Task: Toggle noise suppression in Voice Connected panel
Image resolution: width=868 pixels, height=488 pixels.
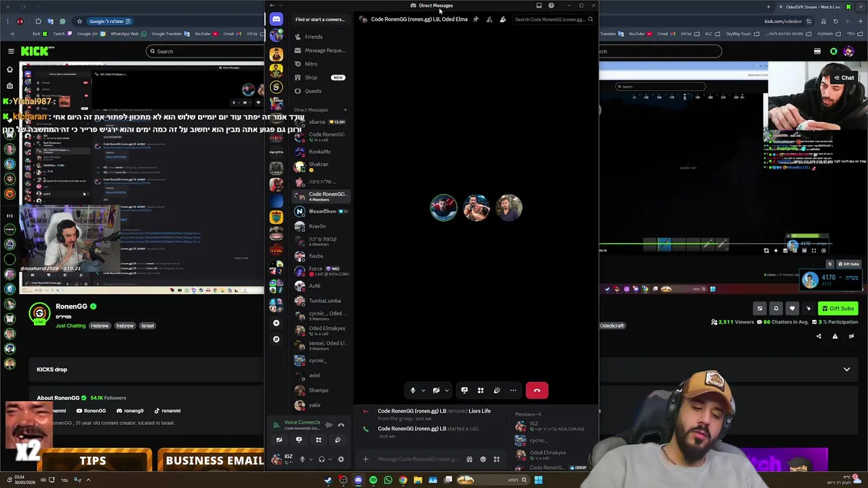Action: [329, 426]
